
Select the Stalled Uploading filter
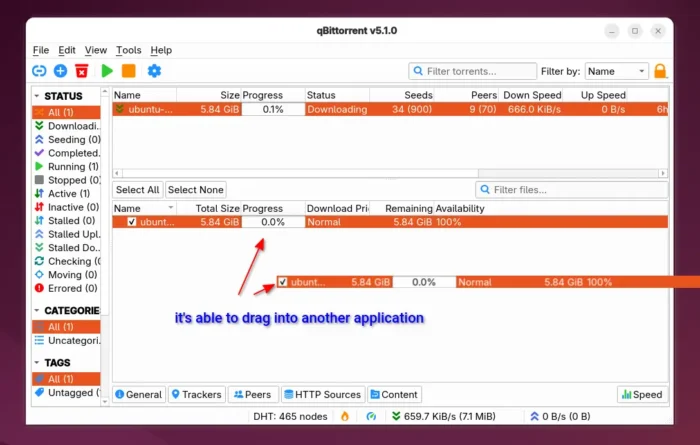coord(67,234)
